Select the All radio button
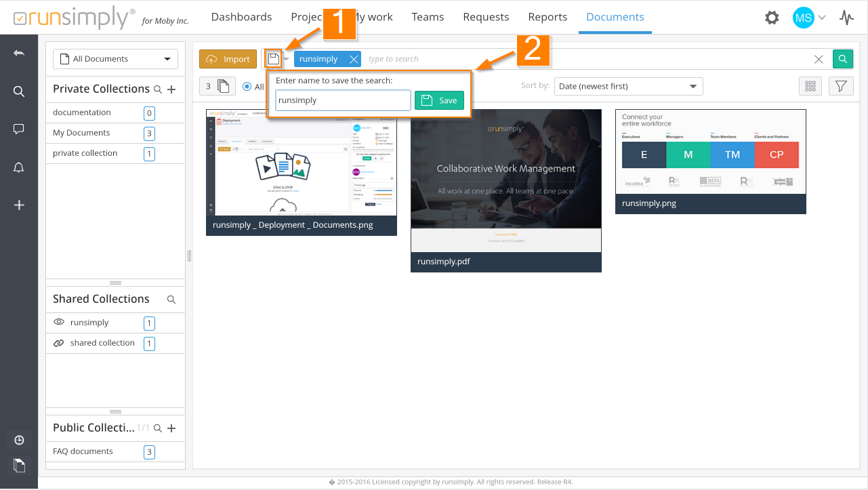This screenshot has height=490, width=868. tap(247, 87)
